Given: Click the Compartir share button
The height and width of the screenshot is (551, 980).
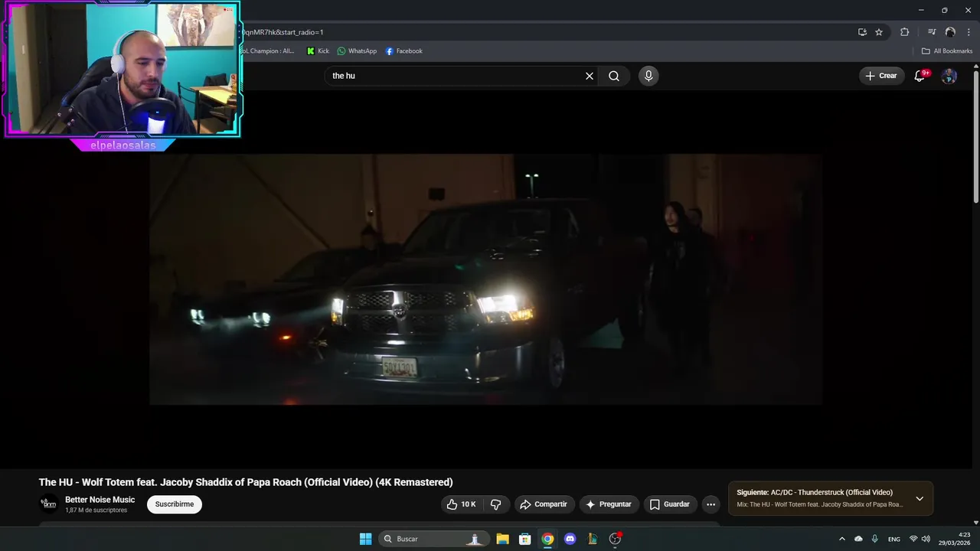Looking at the screenshot, I should [x=544, y=504].
